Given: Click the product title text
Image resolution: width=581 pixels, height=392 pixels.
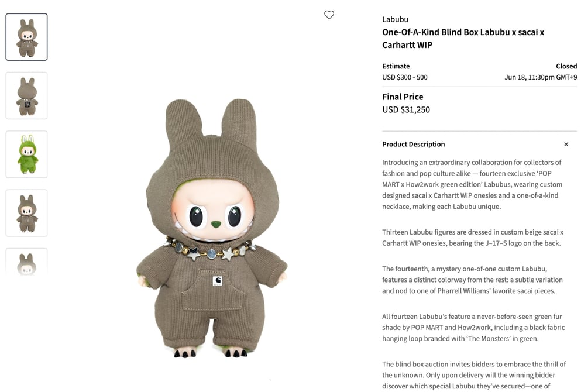Looking at the screenshot, I should pos(463,39).
